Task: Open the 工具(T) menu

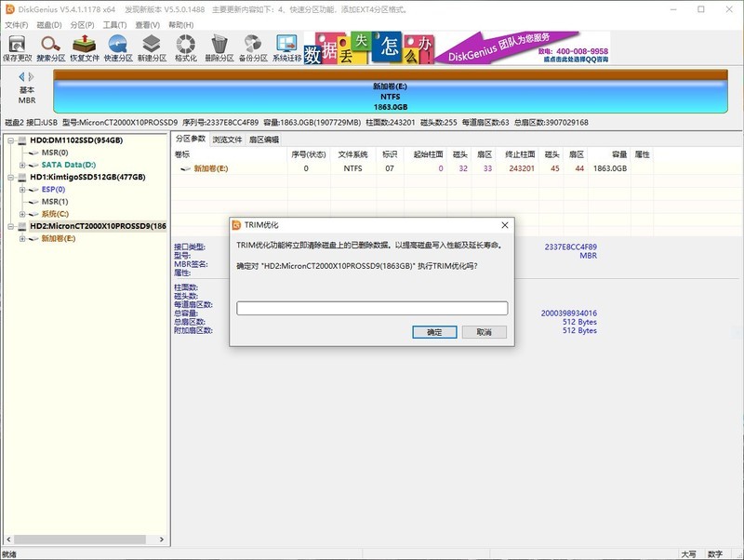Action: click(x=114, y=24)
